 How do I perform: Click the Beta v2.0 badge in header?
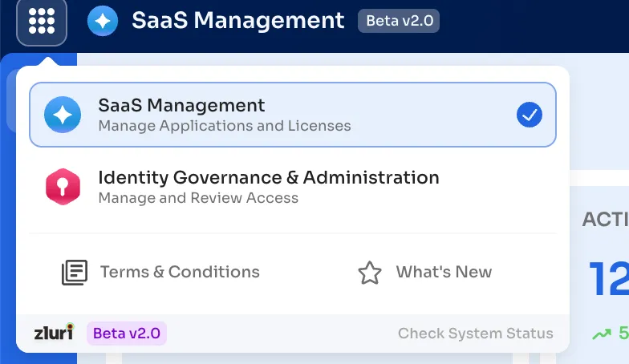click(399, 21)
